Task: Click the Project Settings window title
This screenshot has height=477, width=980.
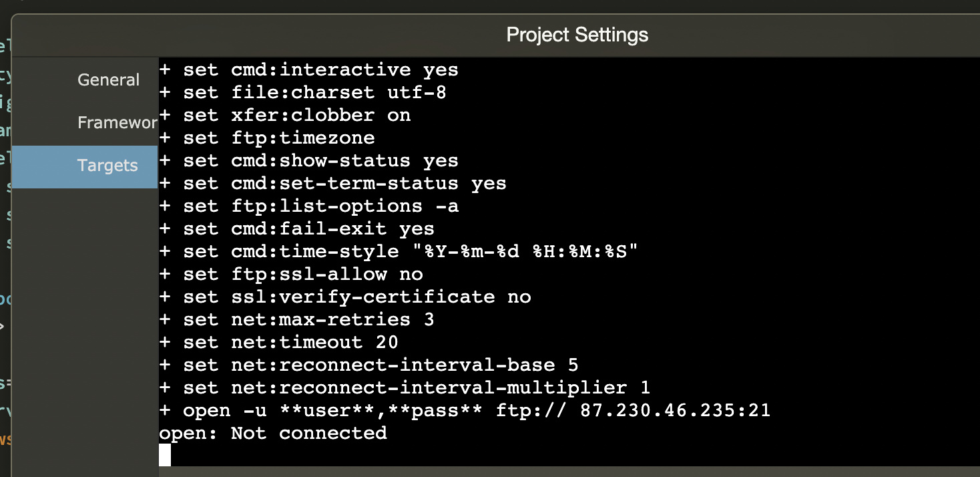Action: pyautogui.click(x=577, y=34)
